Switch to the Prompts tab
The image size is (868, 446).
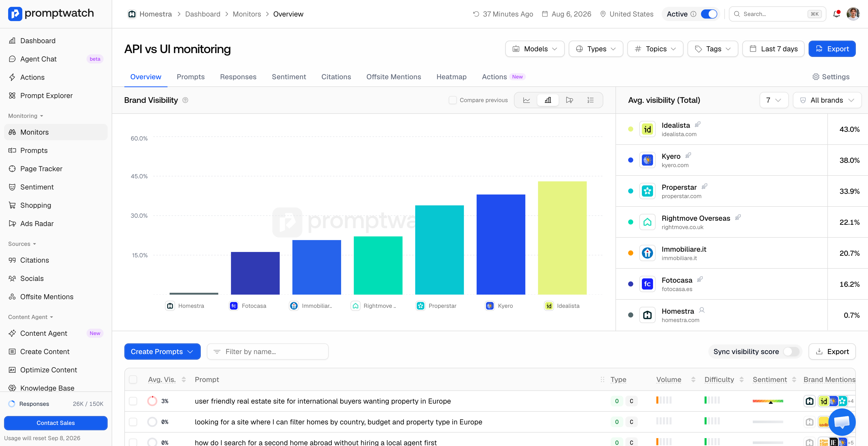(191, 77)
